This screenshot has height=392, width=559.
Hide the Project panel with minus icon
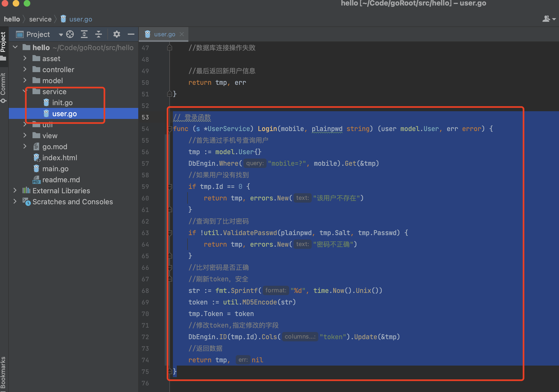(x=131, y=34)
